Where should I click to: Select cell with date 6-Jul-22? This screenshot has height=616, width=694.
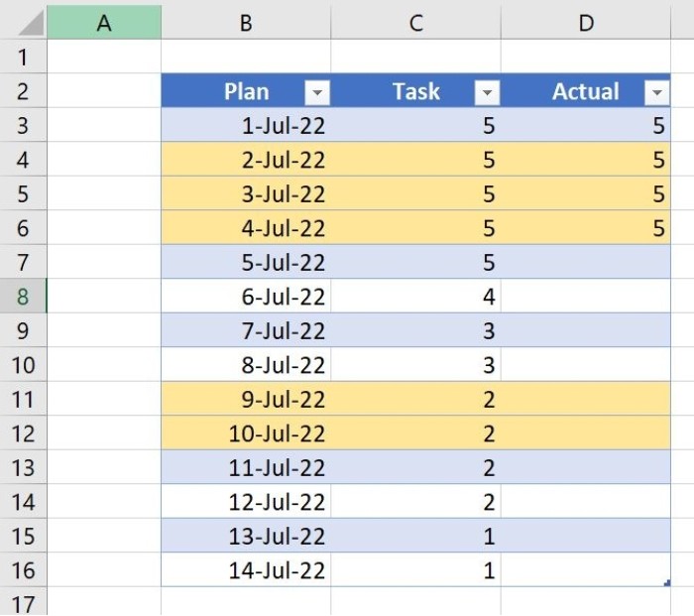[x=246, y=297]
